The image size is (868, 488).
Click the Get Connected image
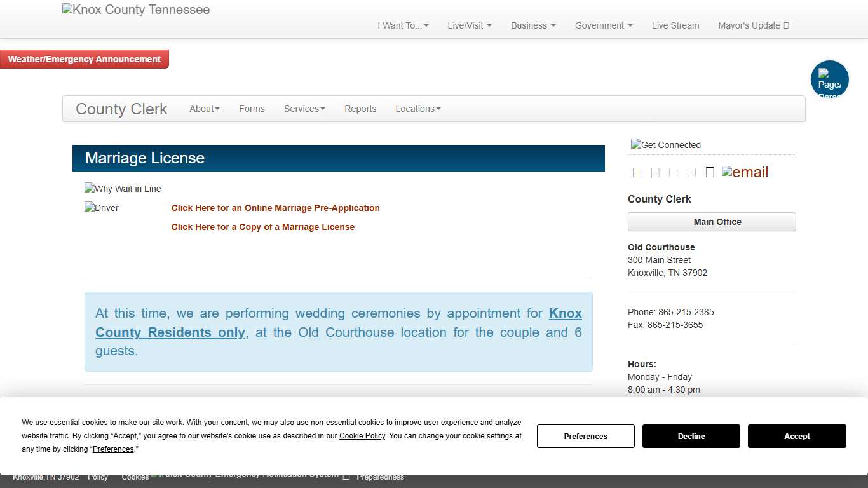pos(665,145)
